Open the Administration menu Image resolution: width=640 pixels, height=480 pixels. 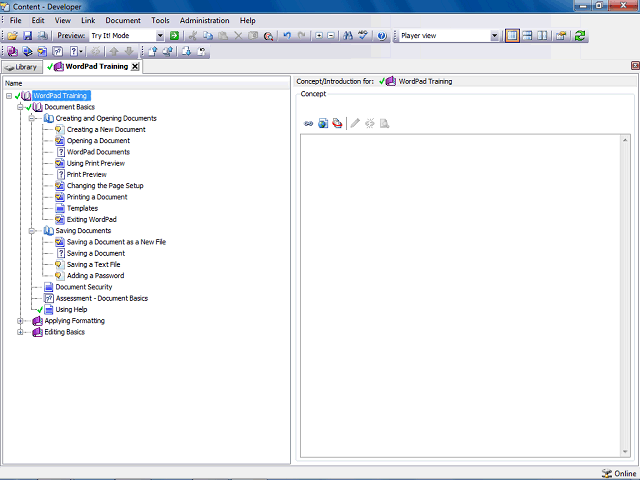[204, 20]
